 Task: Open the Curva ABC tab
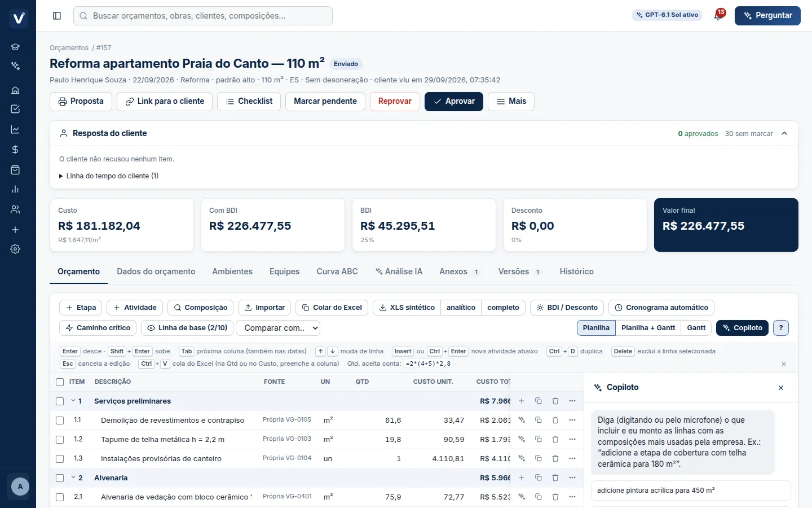pyautogui.click(x=337, y=271)
